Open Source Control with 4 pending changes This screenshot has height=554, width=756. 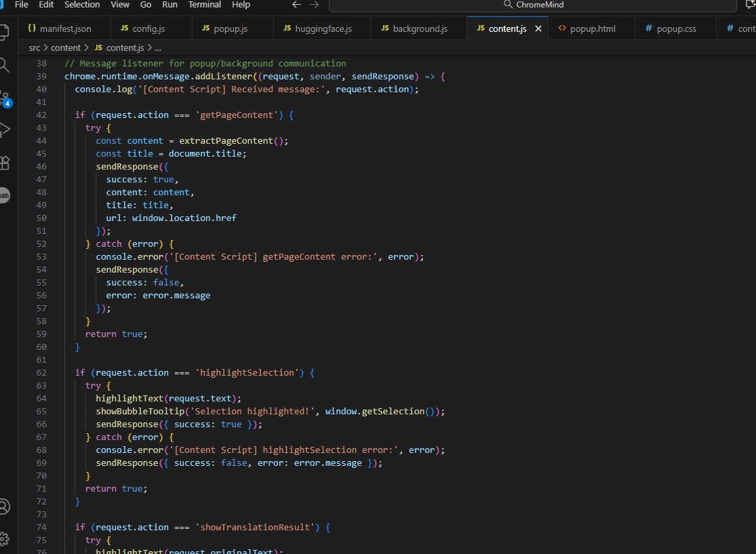(x=5, y=98)
